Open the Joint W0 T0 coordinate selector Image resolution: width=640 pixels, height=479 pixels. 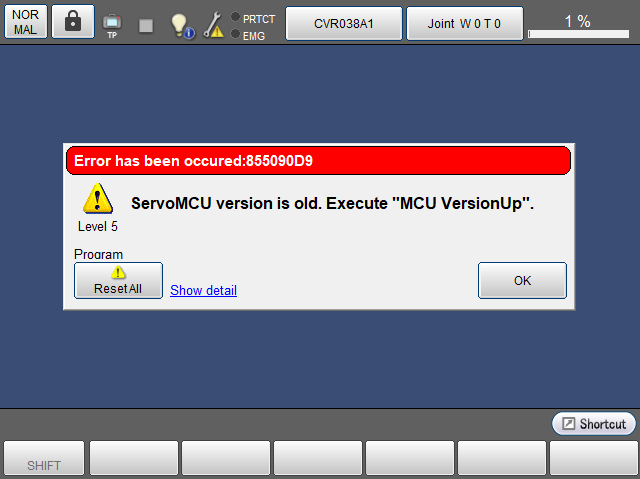464,23
